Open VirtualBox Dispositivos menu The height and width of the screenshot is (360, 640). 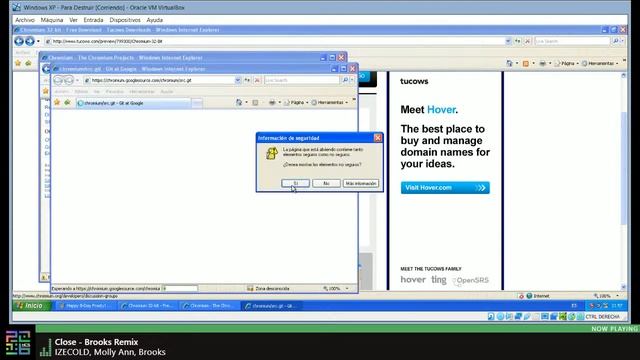(x=125, y=20)
